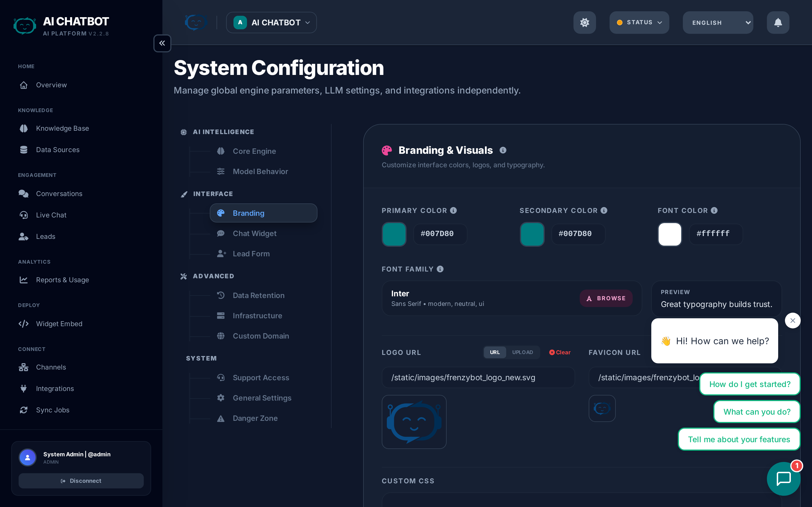Switch logo source to URL mode
Viewport: 812px width, 507px height.
point(495,352)
